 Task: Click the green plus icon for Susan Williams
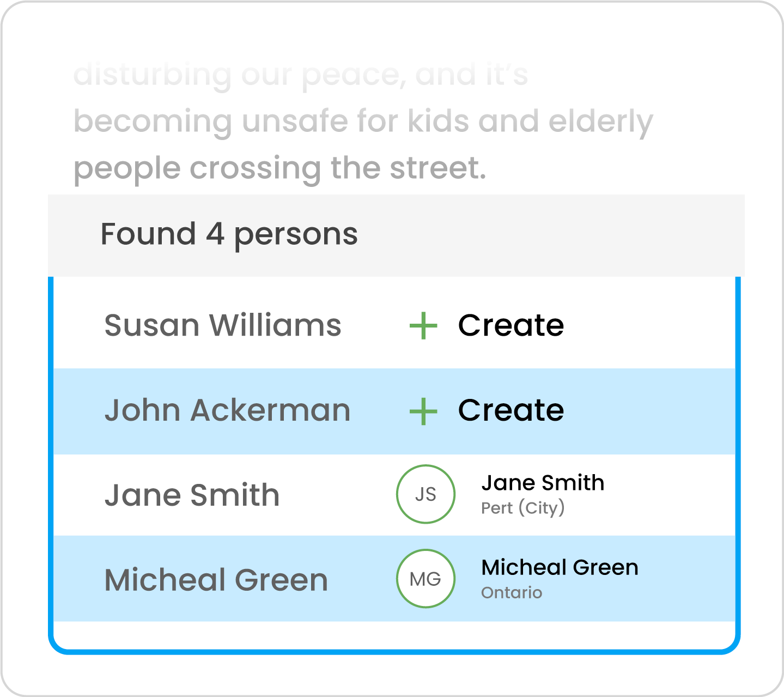pyautogui.click(x=423, y=326)
